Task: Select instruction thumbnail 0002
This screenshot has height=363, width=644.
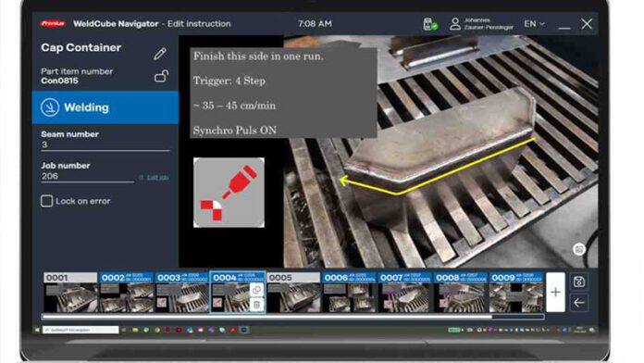Action: pos(127,293)
